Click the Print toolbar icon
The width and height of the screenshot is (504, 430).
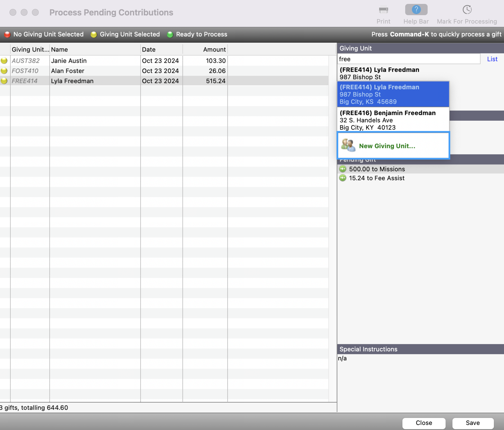[x=383, y=11]
